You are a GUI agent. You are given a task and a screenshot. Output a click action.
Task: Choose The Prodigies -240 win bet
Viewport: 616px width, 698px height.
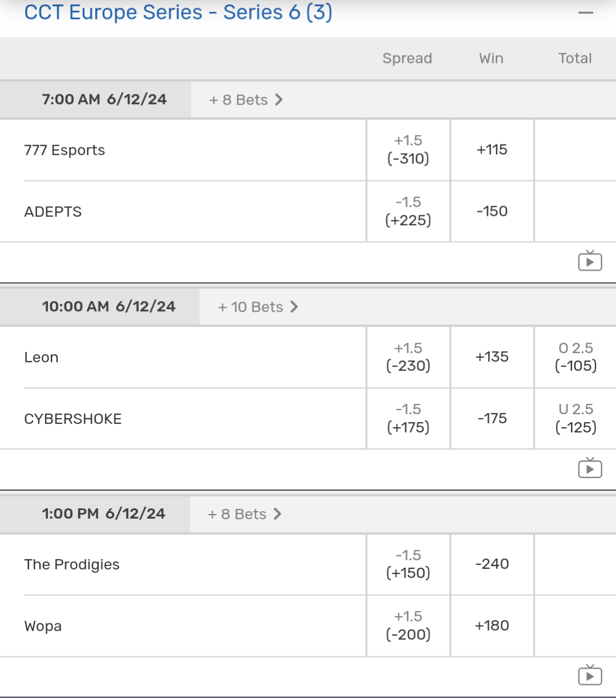pos(492,564)
